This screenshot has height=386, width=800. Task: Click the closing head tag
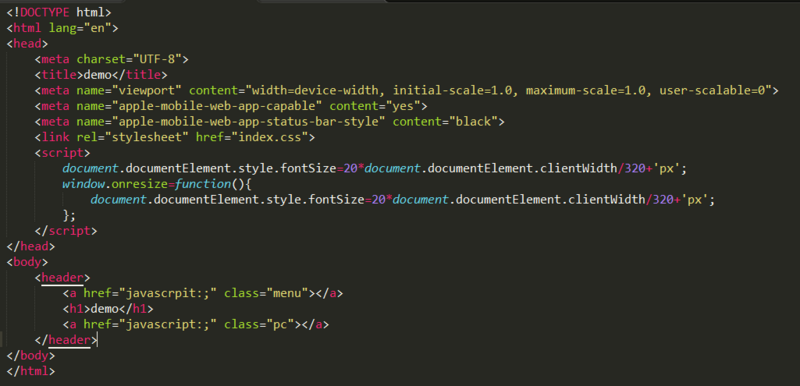point(31,246)
